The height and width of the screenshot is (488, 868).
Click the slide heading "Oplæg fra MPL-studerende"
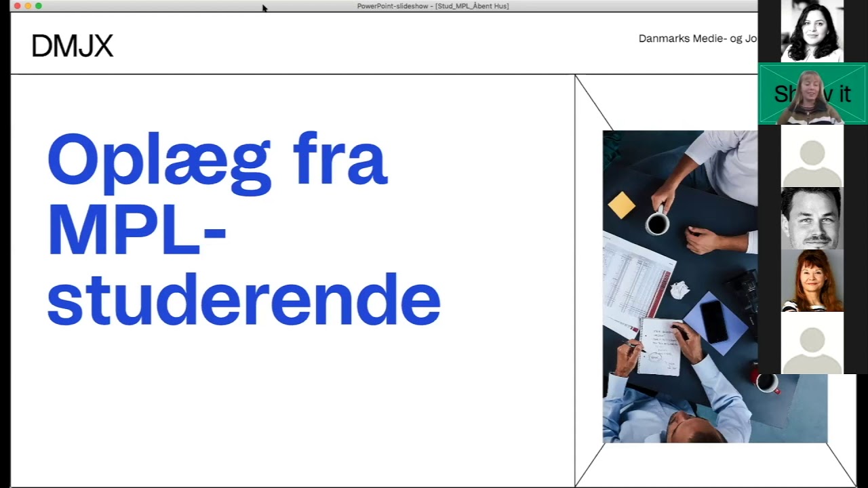pyautogui.click(x=244, y=229)
